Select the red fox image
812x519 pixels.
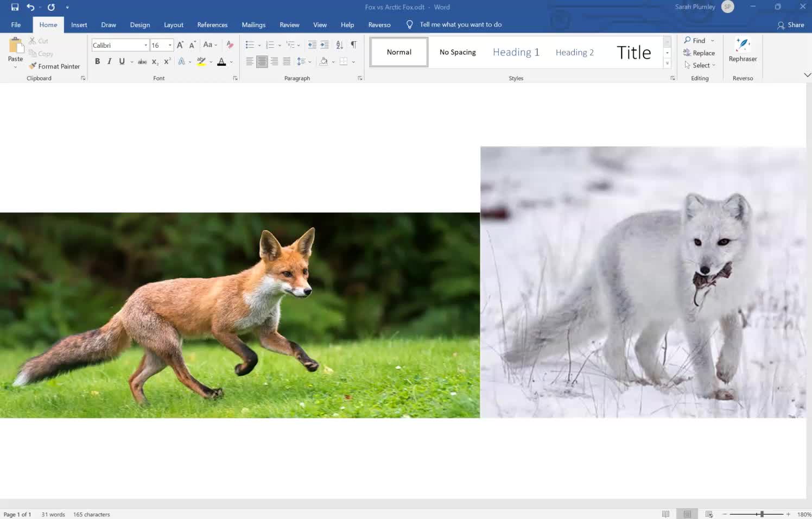(x=240, y=315)
